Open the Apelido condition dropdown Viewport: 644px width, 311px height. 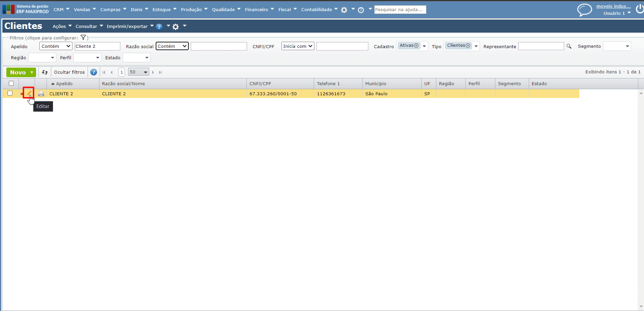pyautogui.click(x=56, y=46)
